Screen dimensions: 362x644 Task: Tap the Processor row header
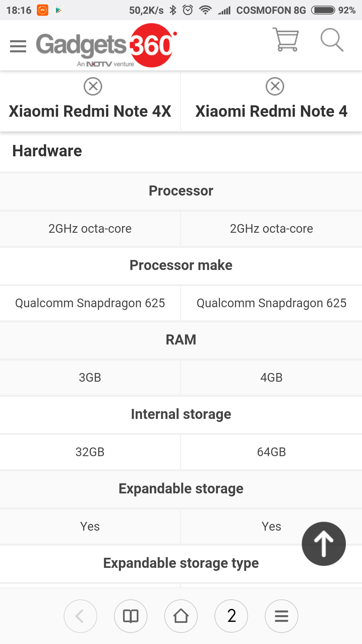click(181, 191)
